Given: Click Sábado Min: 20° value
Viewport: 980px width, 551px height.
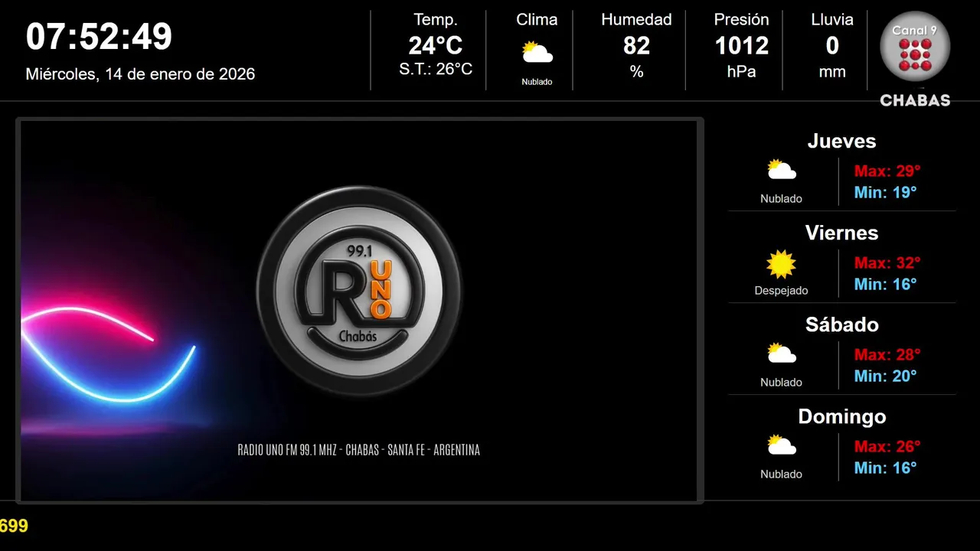Looking at the screenshot, I should tap(885, 376).
